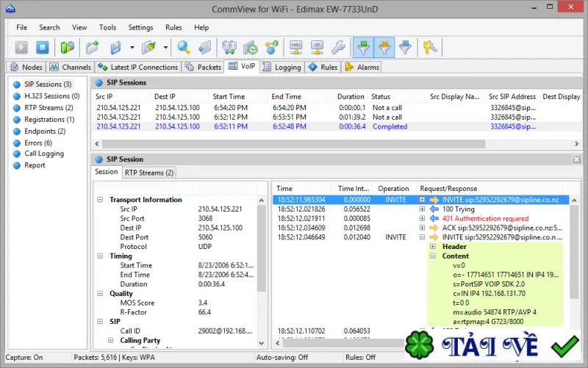
Task: Open the scheduler clock icon
Action: click(250, 48)
